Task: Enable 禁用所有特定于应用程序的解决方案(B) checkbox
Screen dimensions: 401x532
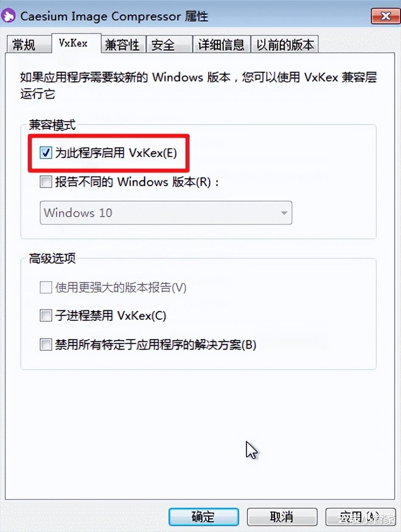Action: pos(46,344)
